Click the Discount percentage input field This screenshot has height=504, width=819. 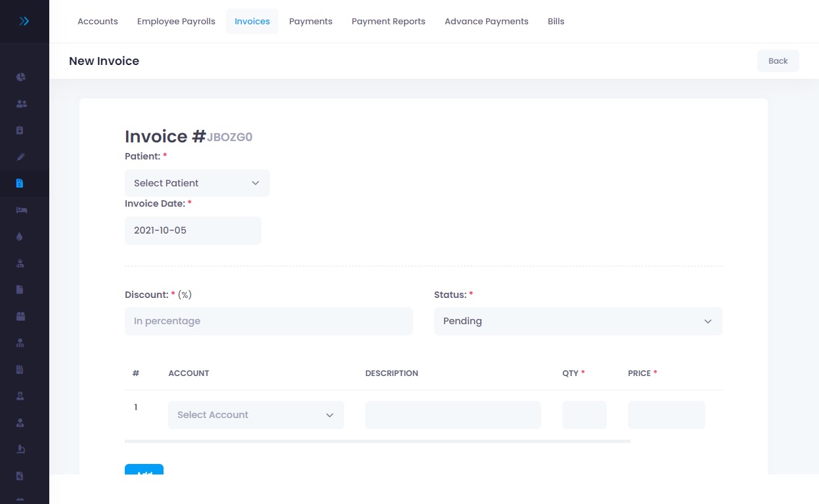(269, 321)
